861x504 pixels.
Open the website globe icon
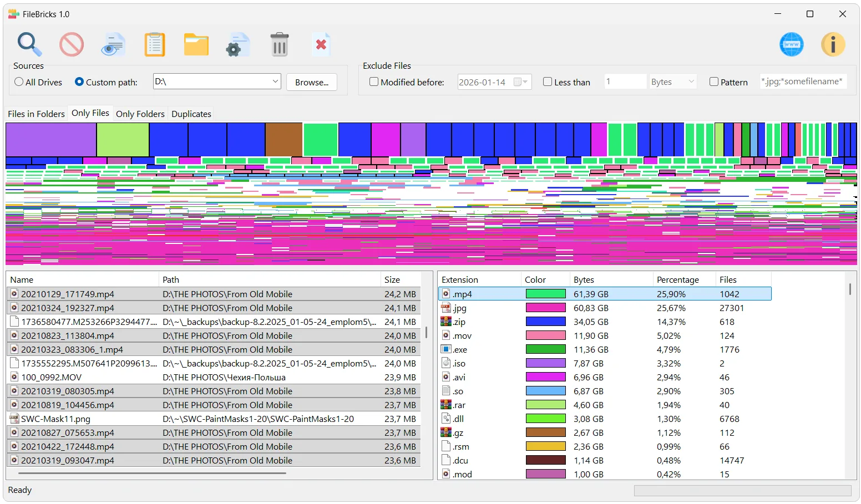(792, 44)
